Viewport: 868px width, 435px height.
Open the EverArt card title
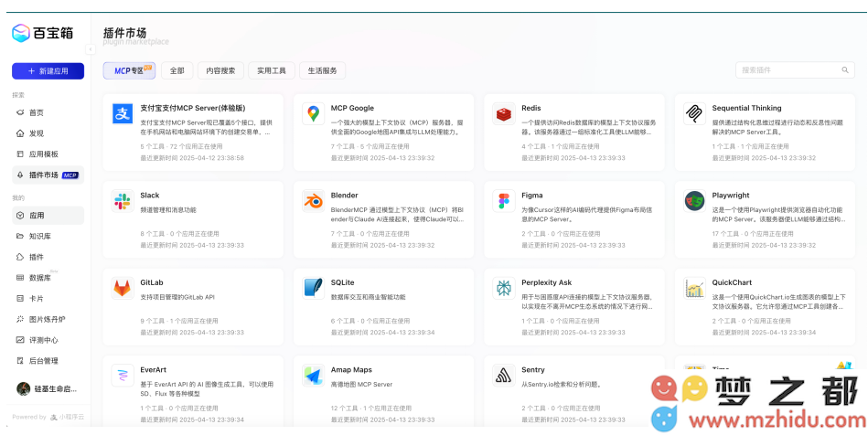(154, 370)
